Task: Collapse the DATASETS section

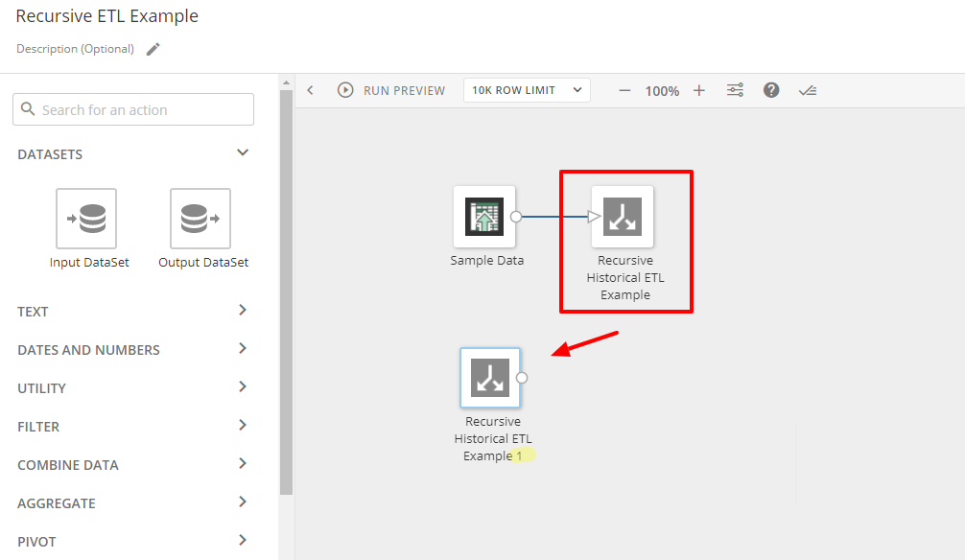Action: click(x=242, y=153)
